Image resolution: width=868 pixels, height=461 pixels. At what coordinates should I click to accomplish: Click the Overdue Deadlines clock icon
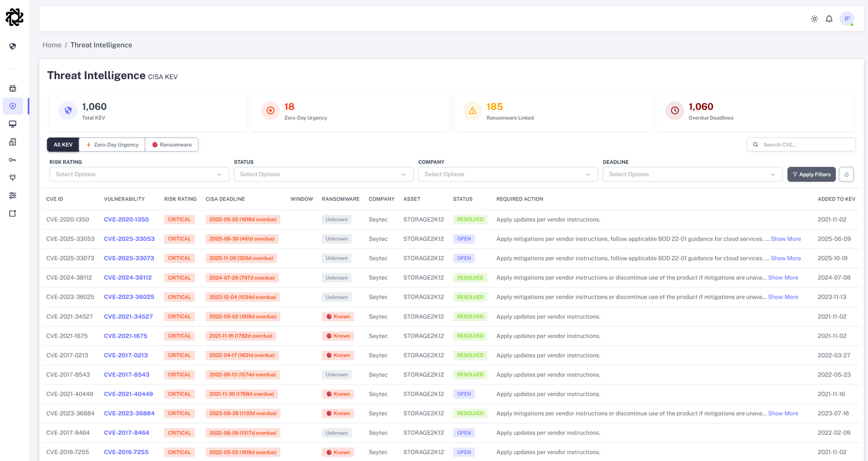(675, 111)
